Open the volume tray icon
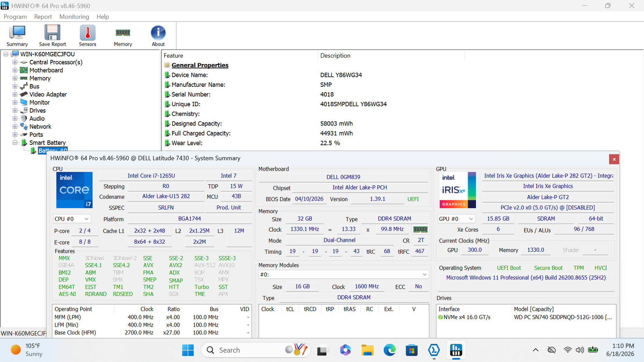 (x=580, y=350)
